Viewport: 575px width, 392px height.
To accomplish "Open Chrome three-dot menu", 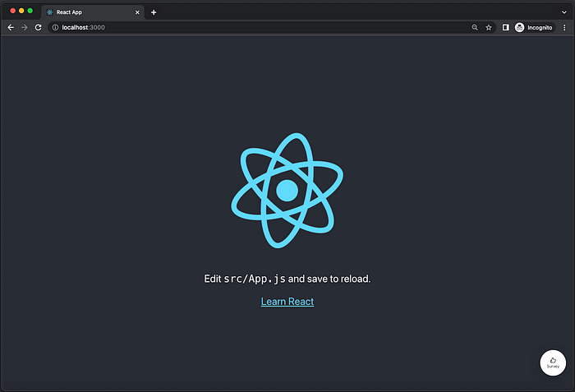I will point(564,27).
